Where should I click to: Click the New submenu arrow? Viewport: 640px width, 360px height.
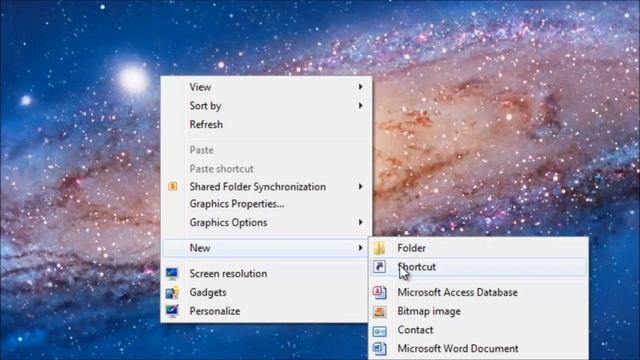click(x=360, y=248)
